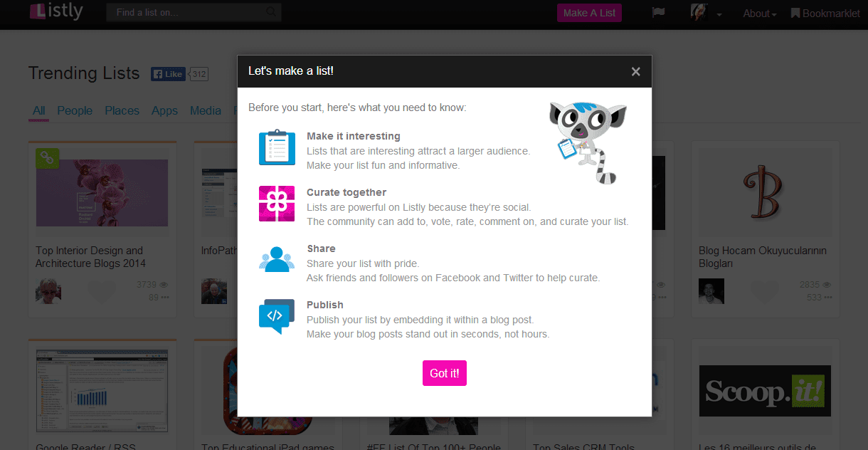Screen dimensions: 868x450
Task: Open the Bookmarklet link
Action: coord(825,14)
